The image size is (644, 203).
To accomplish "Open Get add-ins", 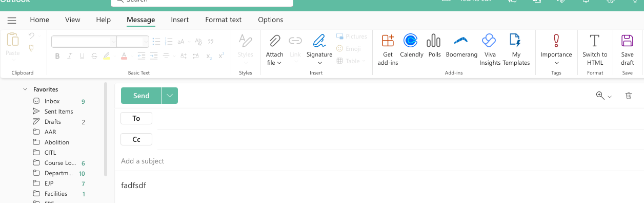I will [x=388, y=49].
